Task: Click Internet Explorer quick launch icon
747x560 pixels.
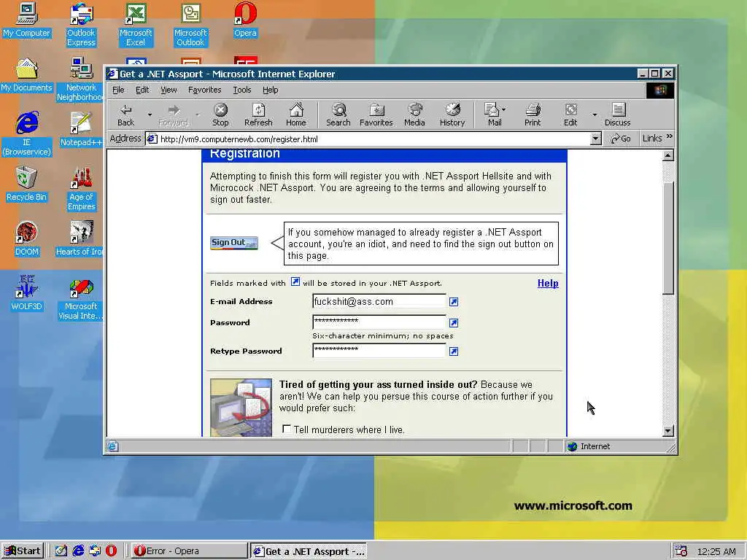Action: 78,551
